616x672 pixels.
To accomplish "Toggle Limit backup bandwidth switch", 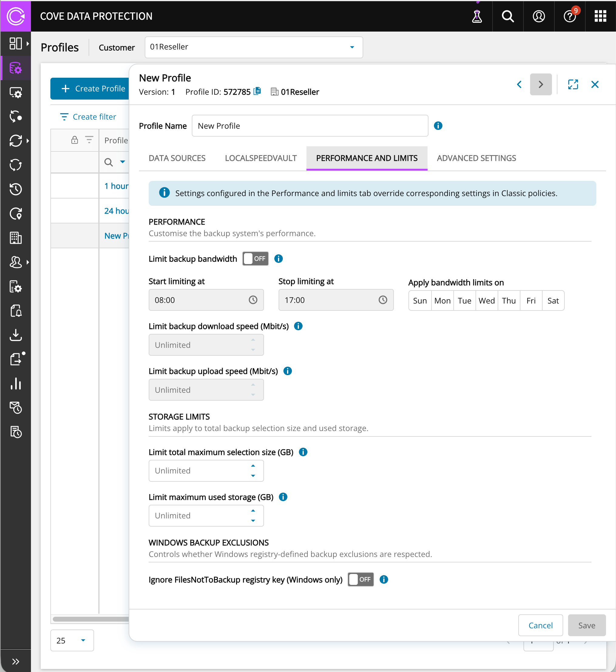I will (x=255, y=259).
